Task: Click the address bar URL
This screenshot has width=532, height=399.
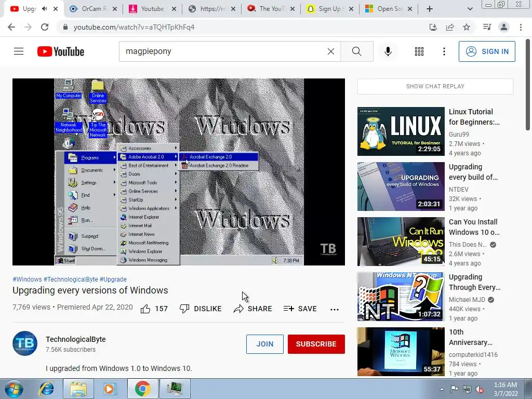Action: pos(134,27)
